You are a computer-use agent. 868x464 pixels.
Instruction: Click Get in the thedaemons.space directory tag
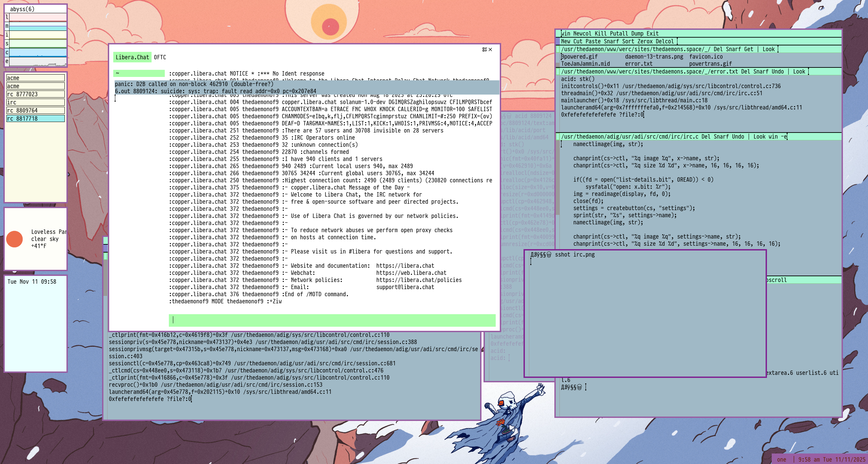click(x=748, y=49)
